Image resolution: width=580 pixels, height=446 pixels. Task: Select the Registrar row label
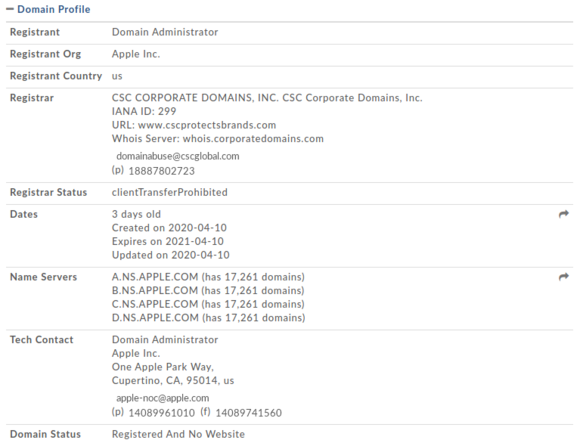32,98
